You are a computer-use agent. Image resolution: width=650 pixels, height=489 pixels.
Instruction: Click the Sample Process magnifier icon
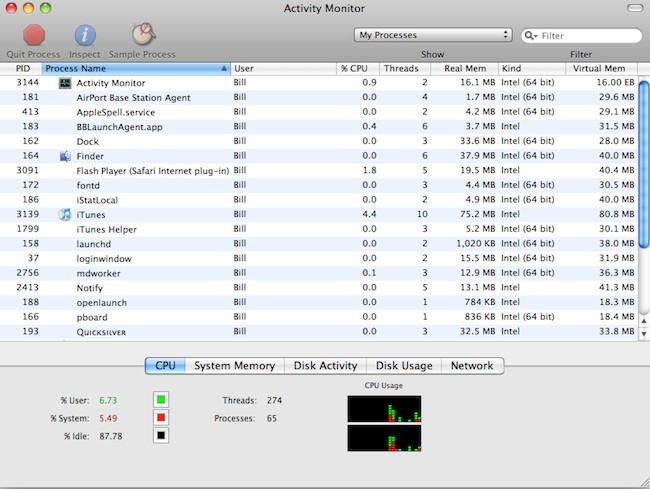tap(143, 34)
